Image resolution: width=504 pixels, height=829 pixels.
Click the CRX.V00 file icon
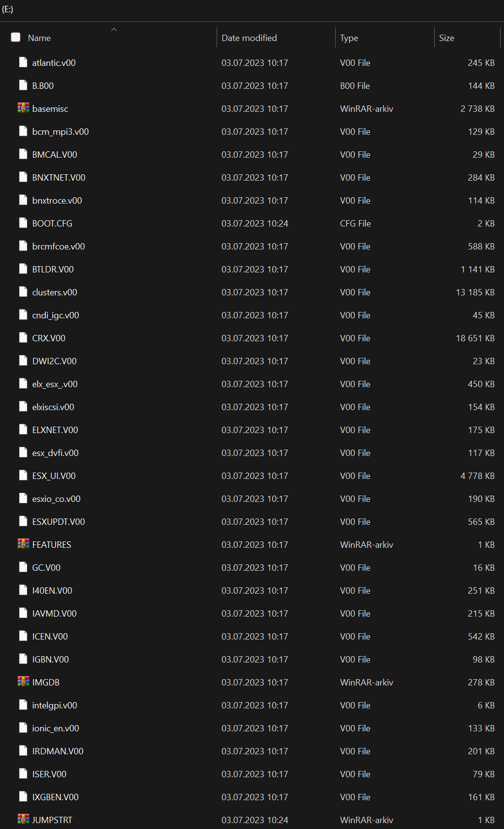[22, 338]
